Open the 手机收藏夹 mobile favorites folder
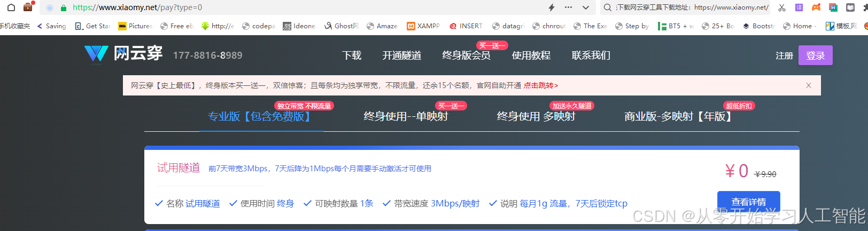Viewport: 868px width, 231px height. [14, 26]
